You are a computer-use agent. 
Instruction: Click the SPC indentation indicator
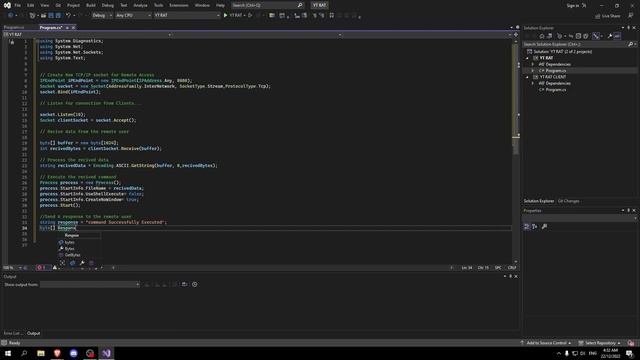click(498, 268)
